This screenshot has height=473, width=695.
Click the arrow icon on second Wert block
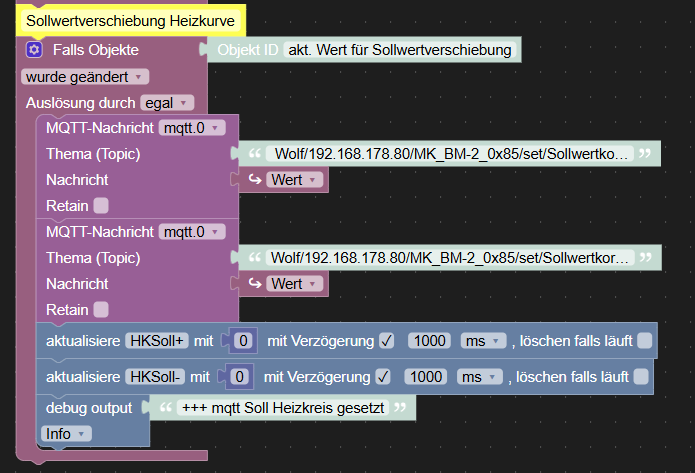tap(255, 283)
